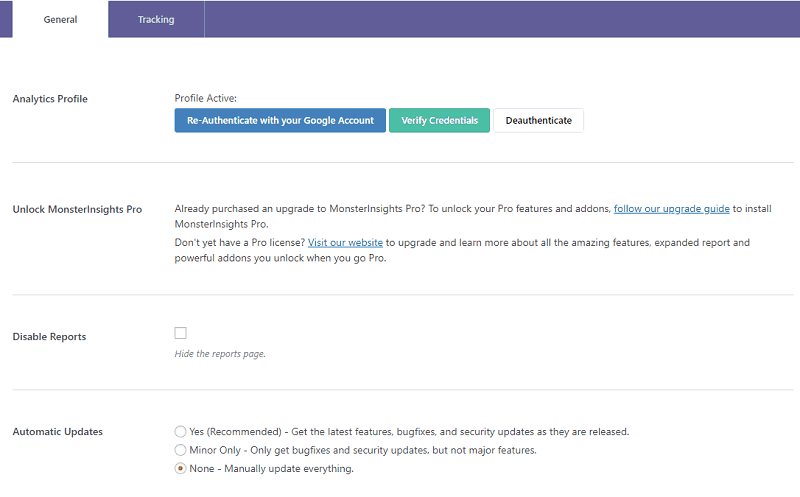Enable the Disable Reports checkbox
Viewport: 800px width, 497px height.
tap(181, 333)
